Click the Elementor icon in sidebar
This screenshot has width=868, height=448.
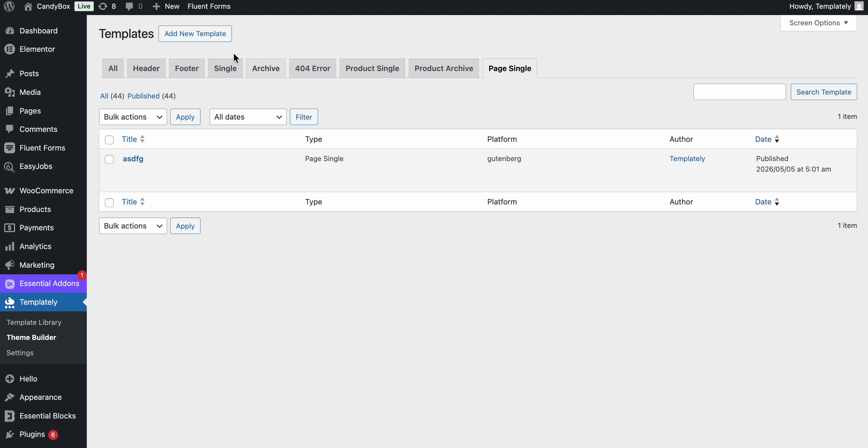pos(10,49)
